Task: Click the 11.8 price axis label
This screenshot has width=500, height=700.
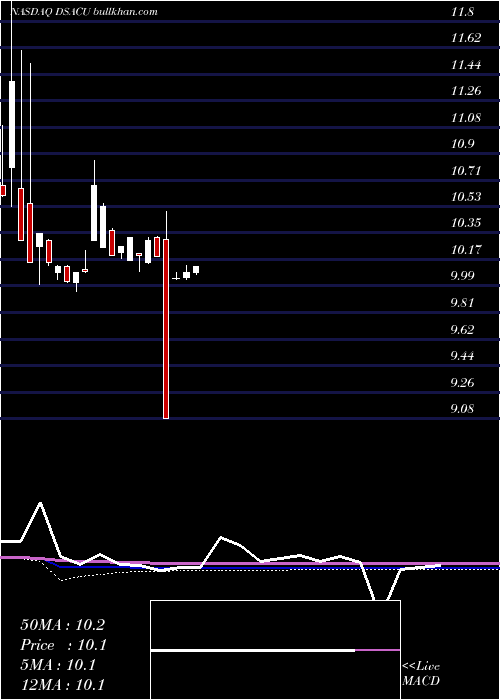Action: [462, 12]
